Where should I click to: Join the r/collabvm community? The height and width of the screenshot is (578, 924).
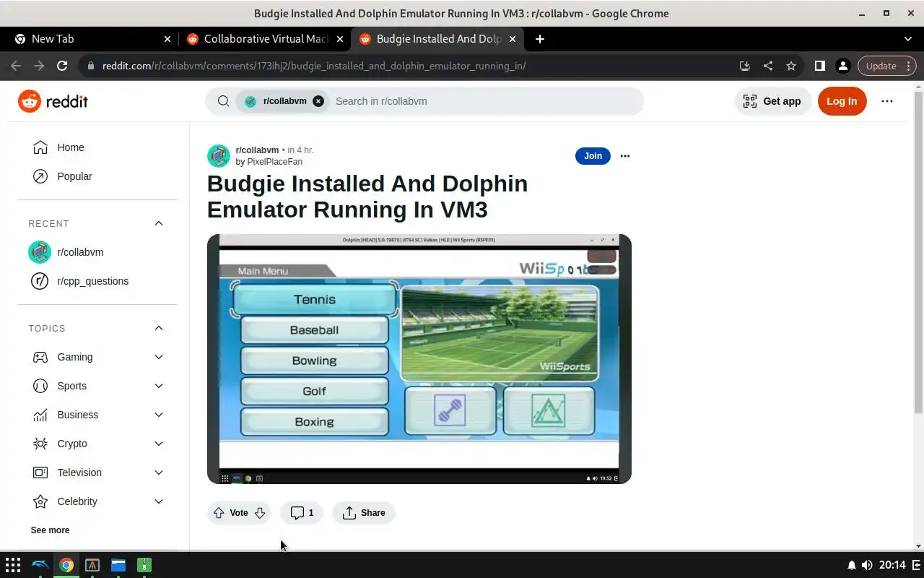pos(593,156)
